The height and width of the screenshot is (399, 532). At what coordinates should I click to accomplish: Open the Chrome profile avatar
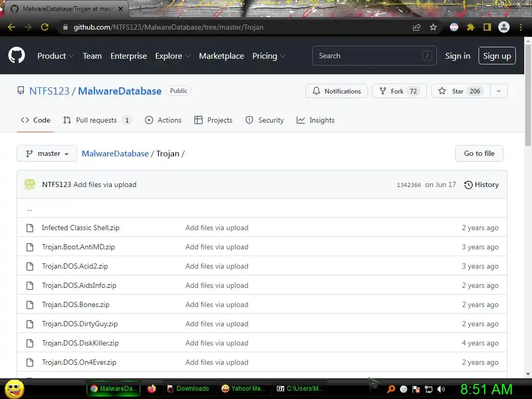(x=504, y=27)
